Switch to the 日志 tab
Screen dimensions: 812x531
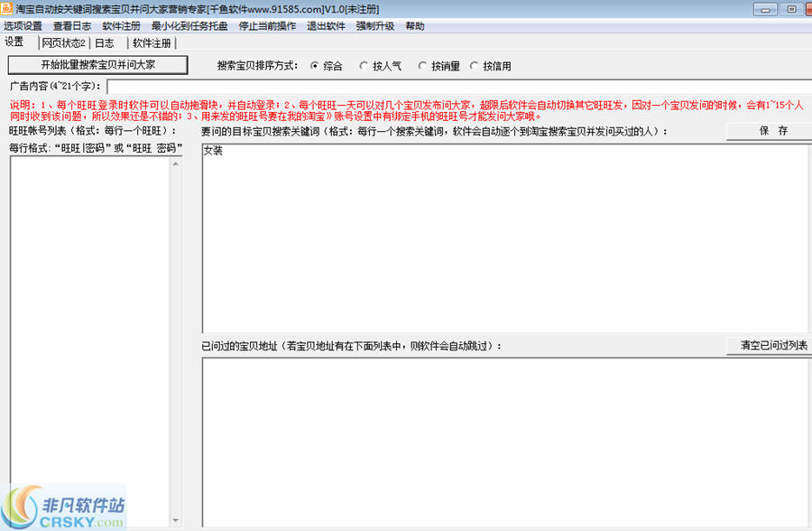click(x=105, y=43)
